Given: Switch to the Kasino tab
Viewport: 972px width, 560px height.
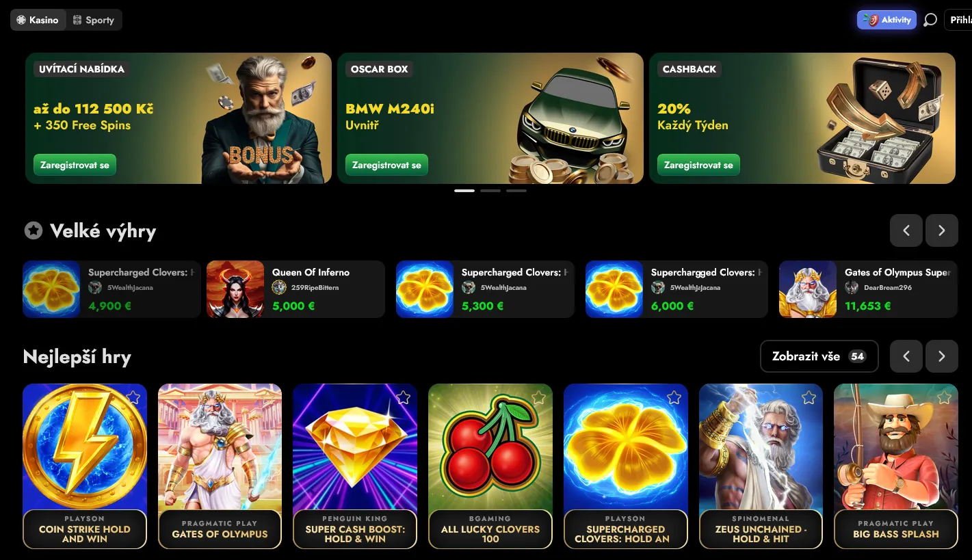Looking at the screenshot, I should [38, 20].
